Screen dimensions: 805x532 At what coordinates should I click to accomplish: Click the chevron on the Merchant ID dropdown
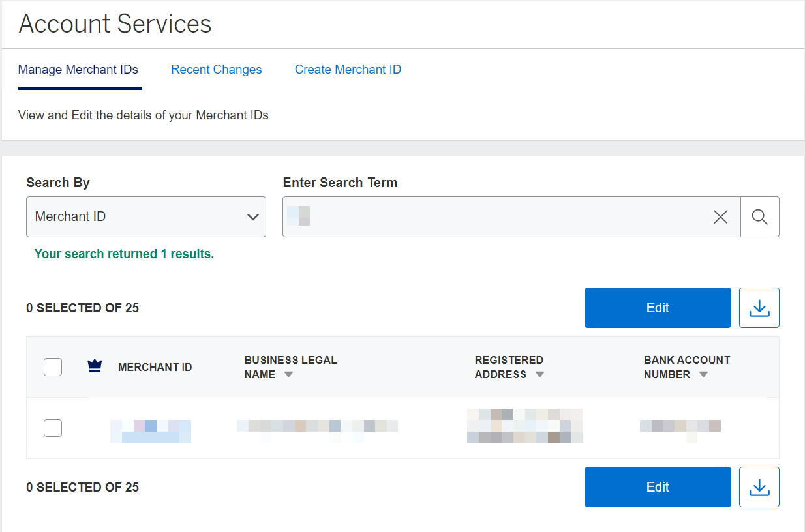tap(253, 216)
